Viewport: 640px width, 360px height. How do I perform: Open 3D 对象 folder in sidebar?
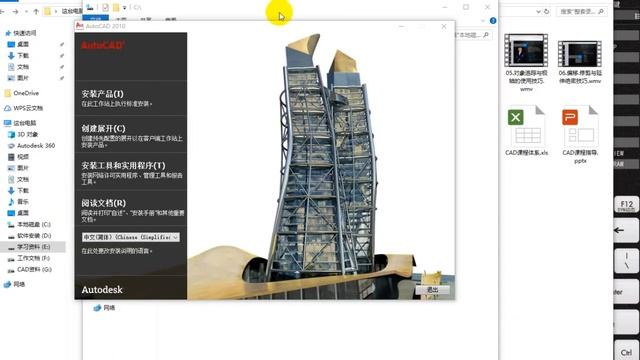[27, 134]
